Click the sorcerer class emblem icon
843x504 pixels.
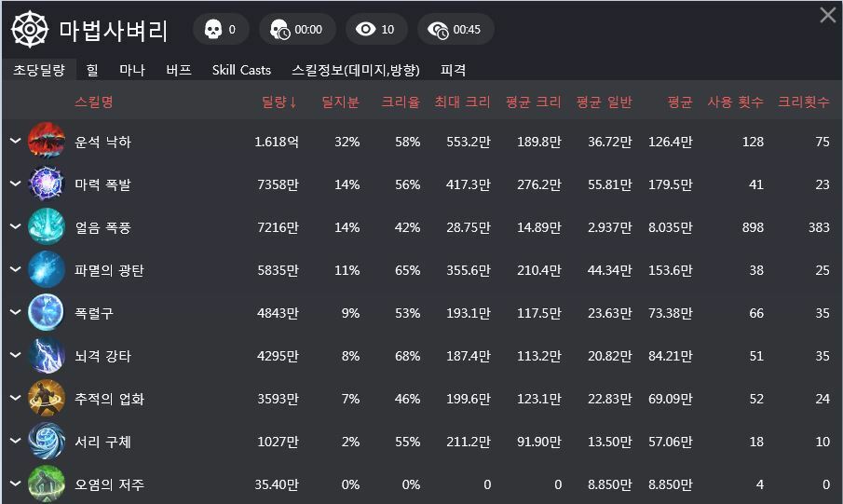30,29
